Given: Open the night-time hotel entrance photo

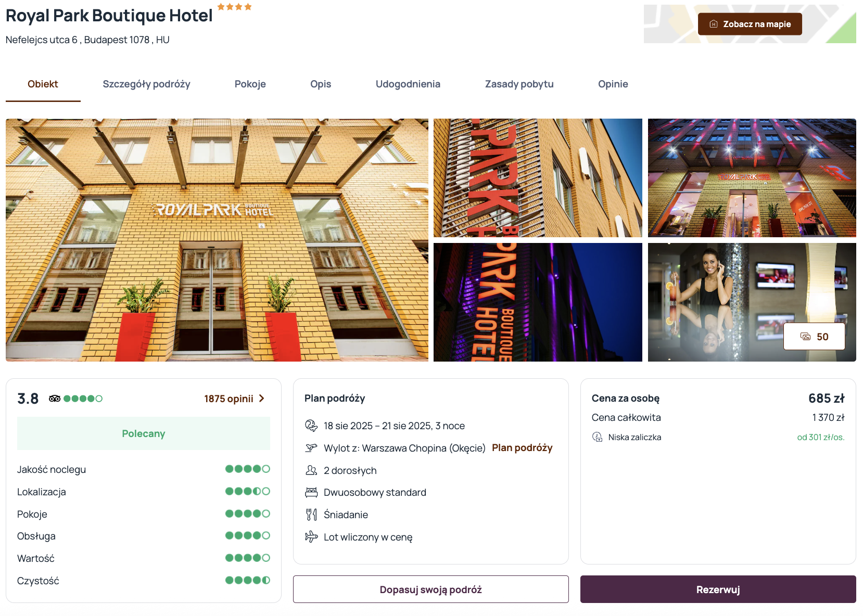Looking at the screenshot, I should click(752, 178).
